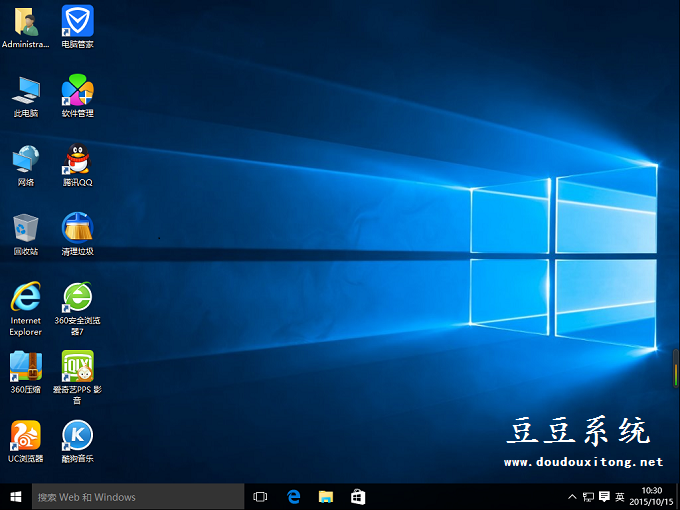This screenshot has width=680, height=510.
Task: Expand the hidden system tray icons
Action: point(572,497)
